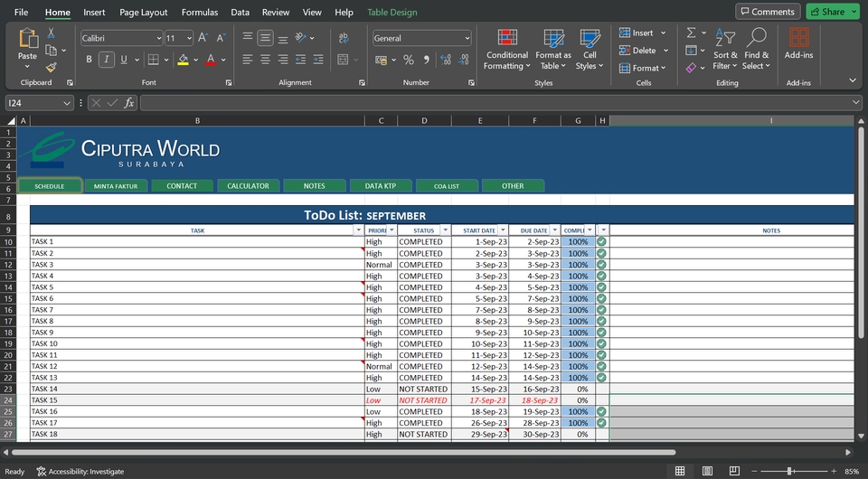Toggle Italic formatting

click(x=107, y=60)
